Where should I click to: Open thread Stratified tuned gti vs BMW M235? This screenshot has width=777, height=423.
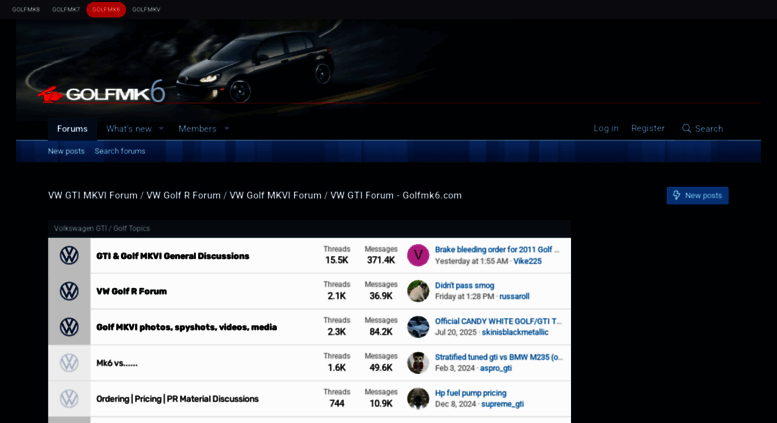point(499,357)
